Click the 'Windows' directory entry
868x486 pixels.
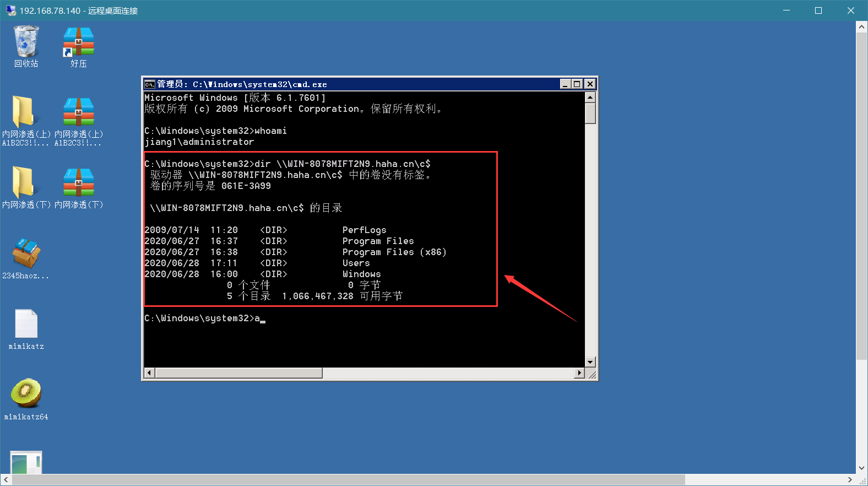361,274
